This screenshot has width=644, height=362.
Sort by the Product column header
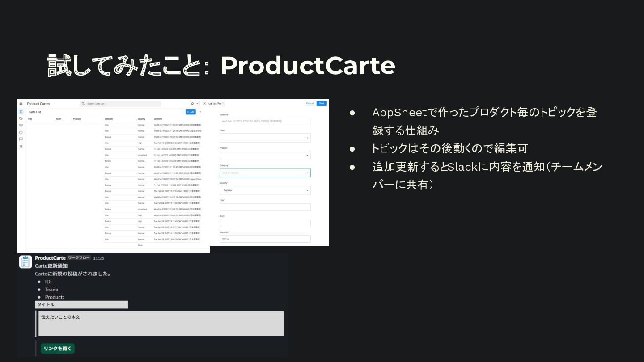click(76, 119)
